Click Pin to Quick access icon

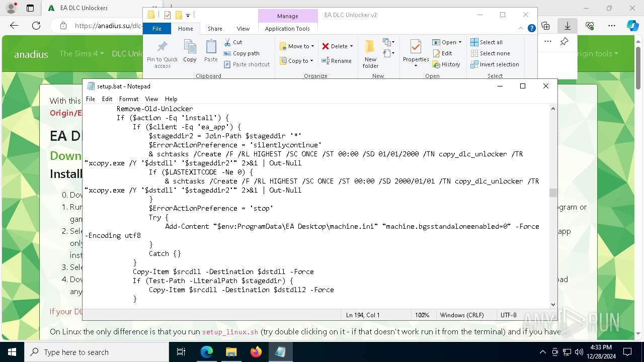162,53
